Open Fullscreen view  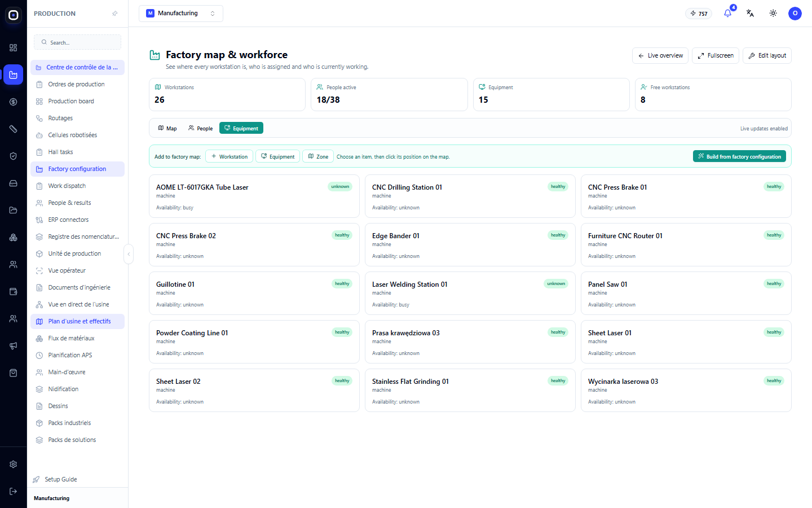[x=716, y=55]
